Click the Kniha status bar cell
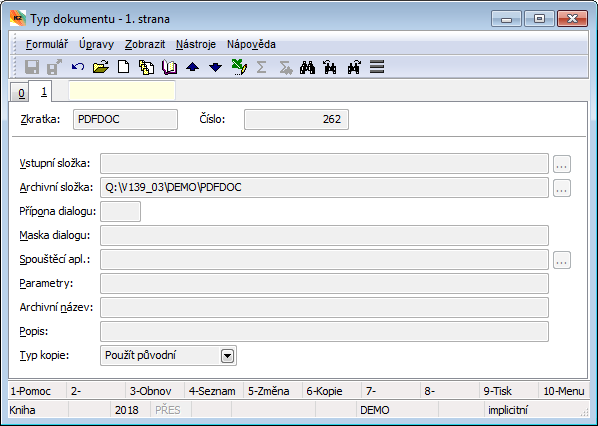The height and width of the screenshot is (426, 598). [38, 410]
